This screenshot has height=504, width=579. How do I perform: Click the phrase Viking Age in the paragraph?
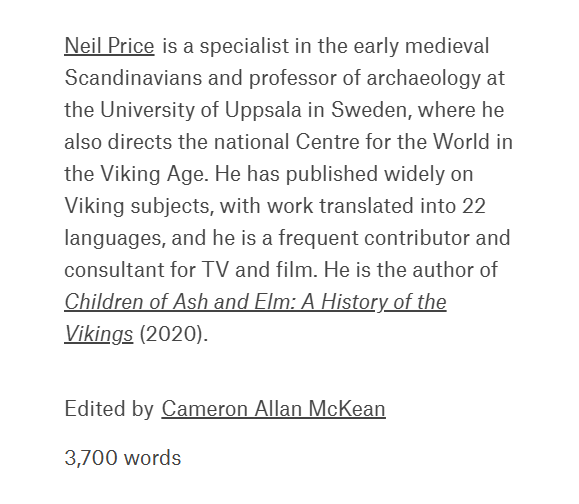click(x=154, y=174)
